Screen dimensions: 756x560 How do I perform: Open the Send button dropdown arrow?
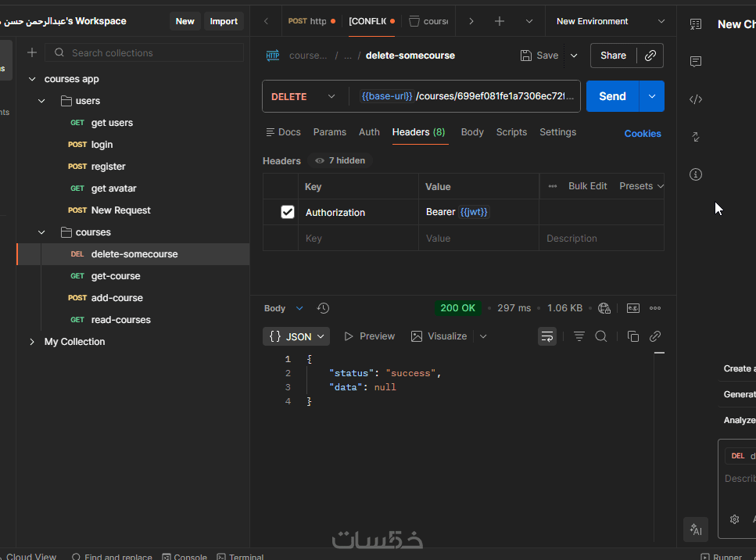click(652, 96)
